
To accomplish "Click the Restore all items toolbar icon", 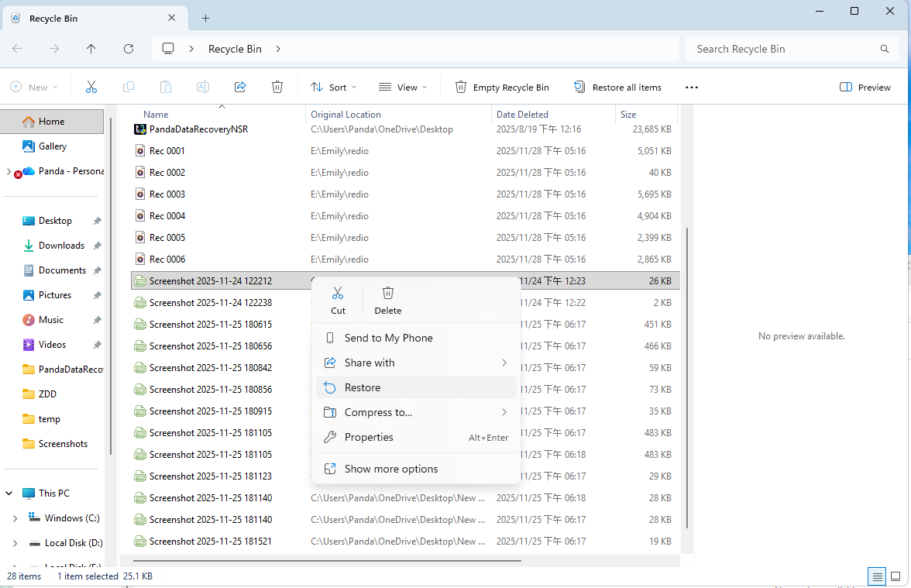I will coord(617,87).
